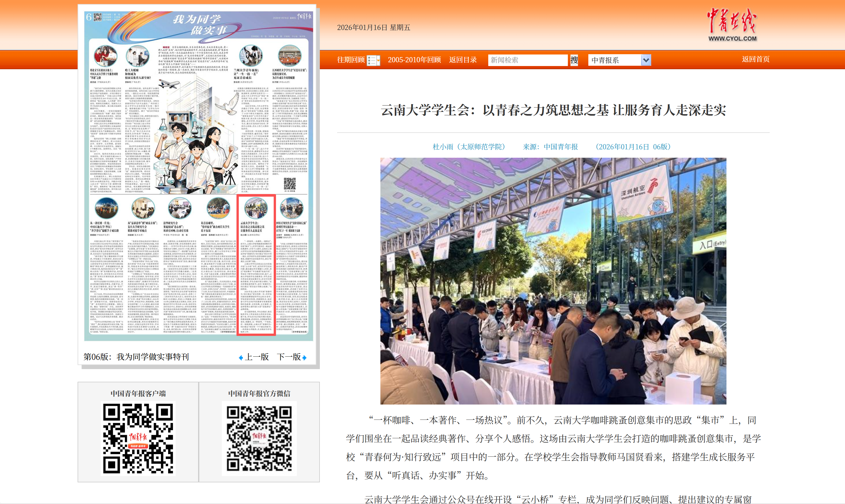The width and height of the screenshot is (845, 504).
Task: Click the calendar icon beside 往期回顾
Action: (373, 61)
